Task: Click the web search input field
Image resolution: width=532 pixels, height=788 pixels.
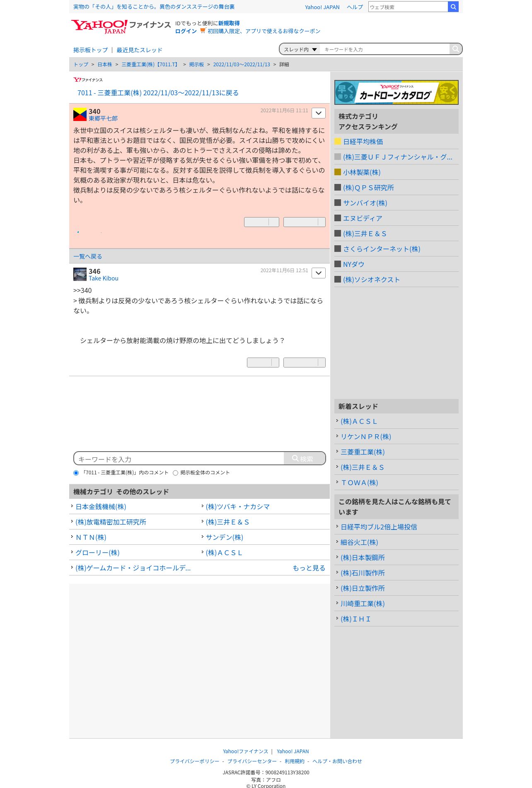Action: click(x=408, y=7)
